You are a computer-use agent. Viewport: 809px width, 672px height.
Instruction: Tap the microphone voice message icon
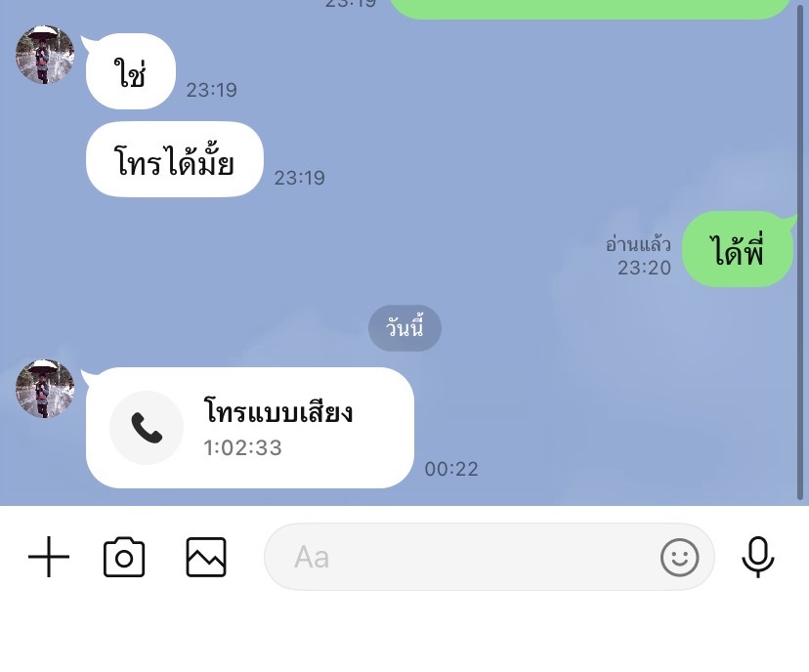pyautogui.click(x=758, y=557)
